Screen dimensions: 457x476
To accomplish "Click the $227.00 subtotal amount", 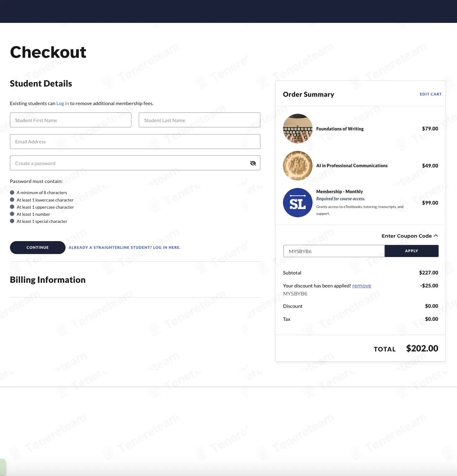I will point(429,273).
